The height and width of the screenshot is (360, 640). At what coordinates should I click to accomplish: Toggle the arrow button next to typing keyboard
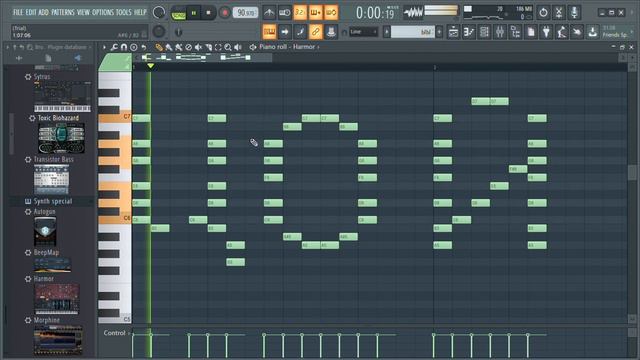[285, 31]
